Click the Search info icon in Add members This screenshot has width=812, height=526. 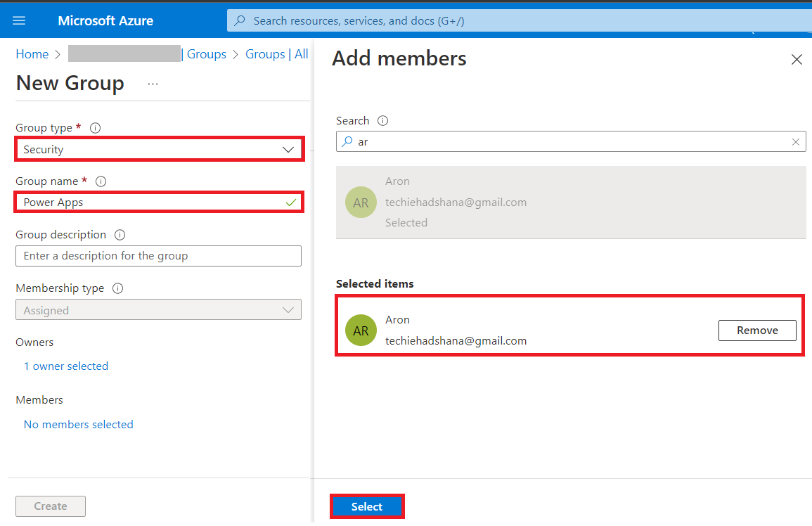(x=382, y=120)
